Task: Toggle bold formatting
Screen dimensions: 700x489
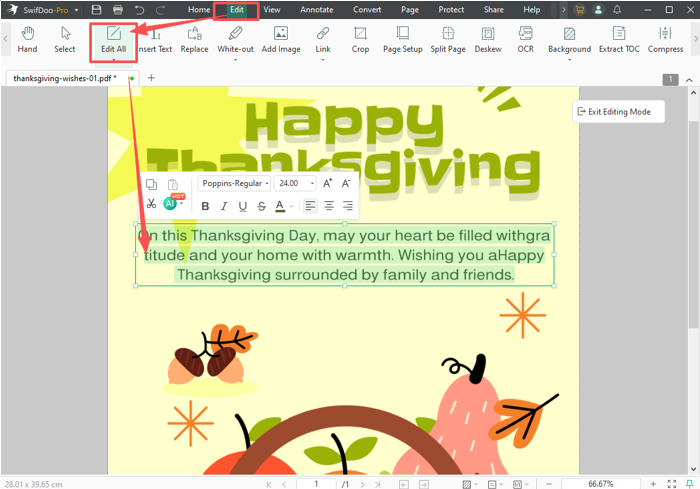Action: (205, 206)
